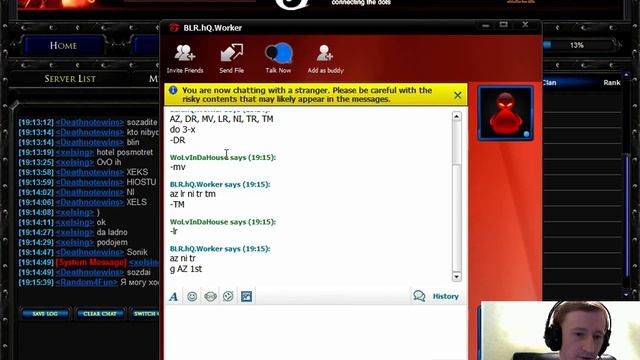This screenshot has width=640, height=360.
Task: Open the smiley emoticon picker
Action: tap(192, 296)
